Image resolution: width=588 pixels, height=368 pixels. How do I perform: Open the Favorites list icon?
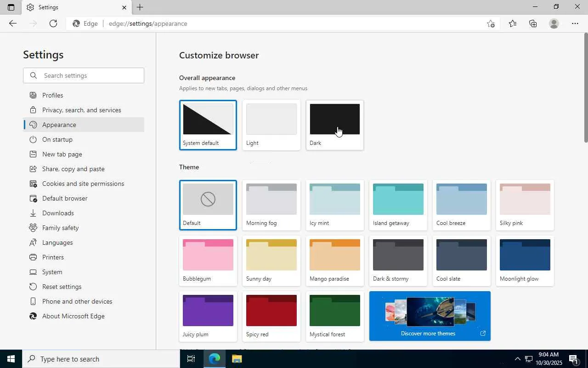tap(513, 23)
